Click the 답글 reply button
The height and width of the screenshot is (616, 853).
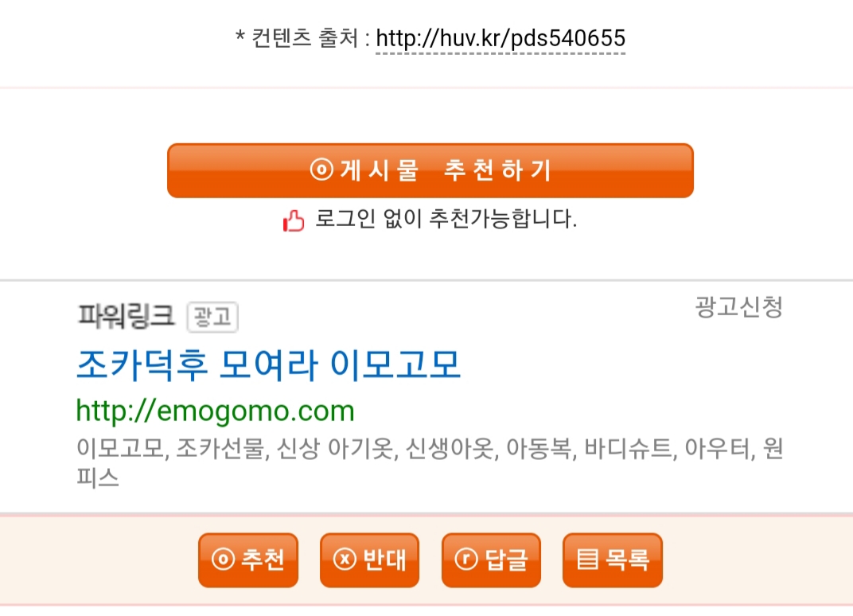491,560
